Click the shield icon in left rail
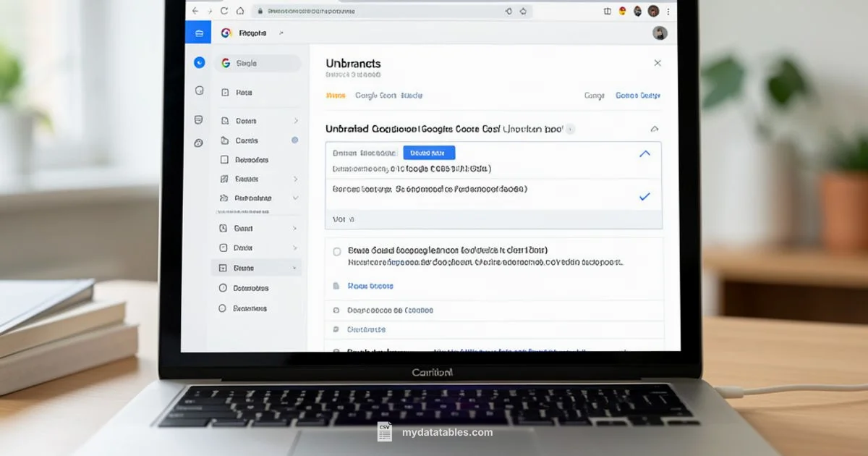The width and height of the screenshot is (868, 456). 199,119
